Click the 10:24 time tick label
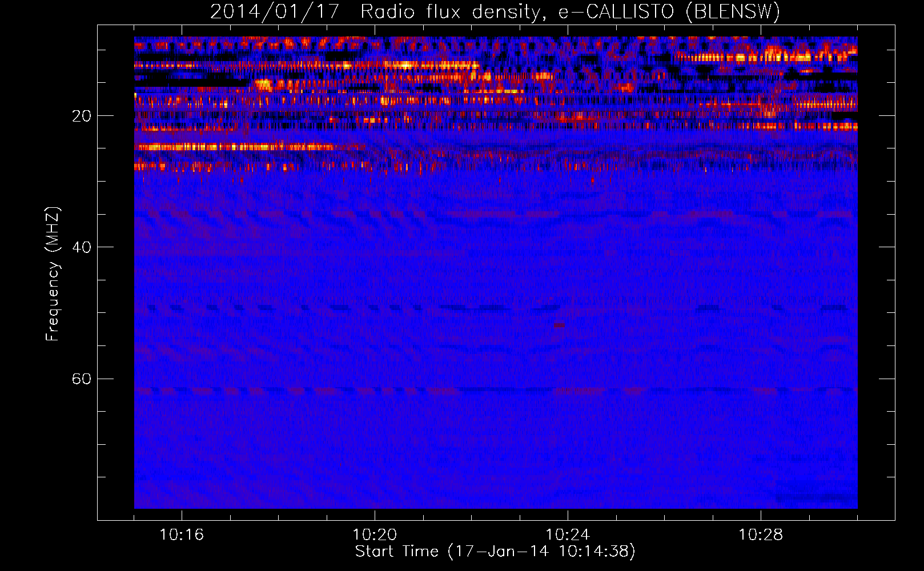The height and width of the screenshot is (571, 924). [x=568, y=535]
